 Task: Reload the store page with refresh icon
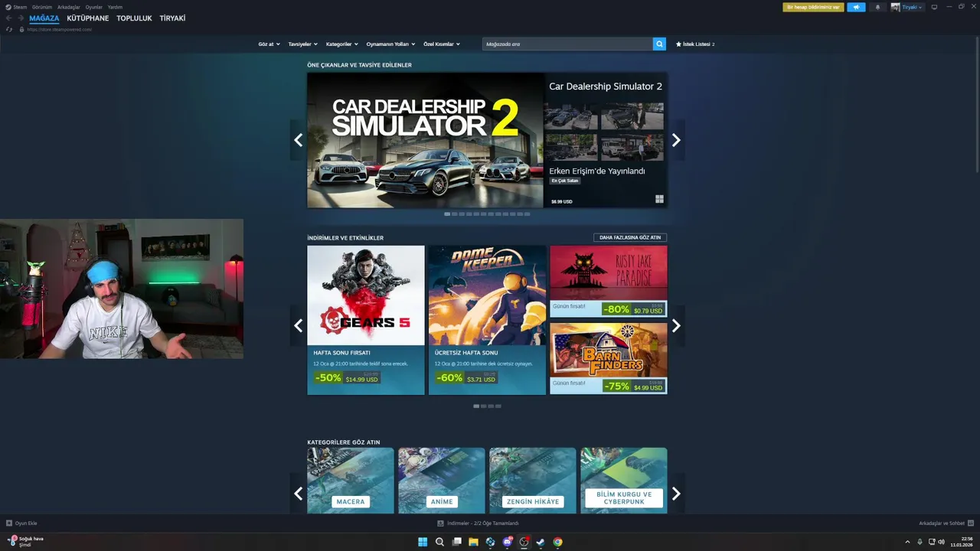(x=9, y=29)
